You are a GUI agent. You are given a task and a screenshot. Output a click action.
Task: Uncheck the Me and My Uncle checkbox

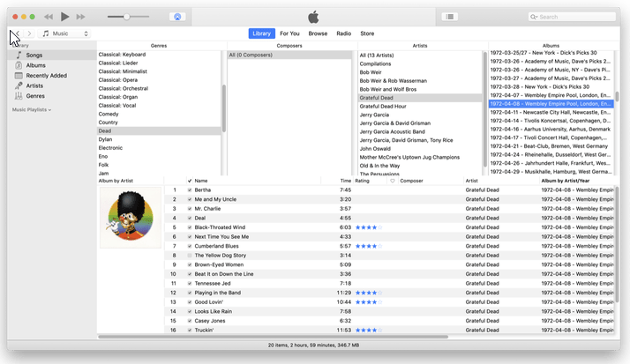point(190,199)
